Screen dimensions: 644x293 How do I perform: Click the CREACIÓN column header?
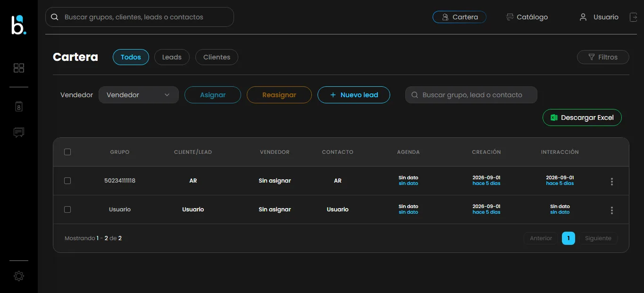click(486, 152)
